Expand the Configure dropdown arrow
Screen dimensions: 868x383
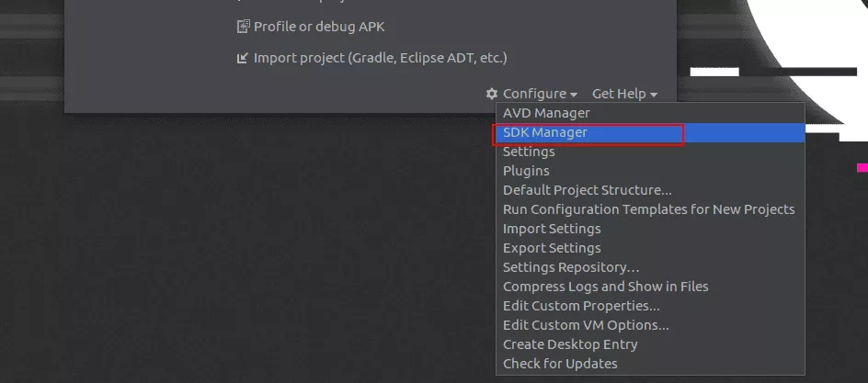tap(574, 95)
